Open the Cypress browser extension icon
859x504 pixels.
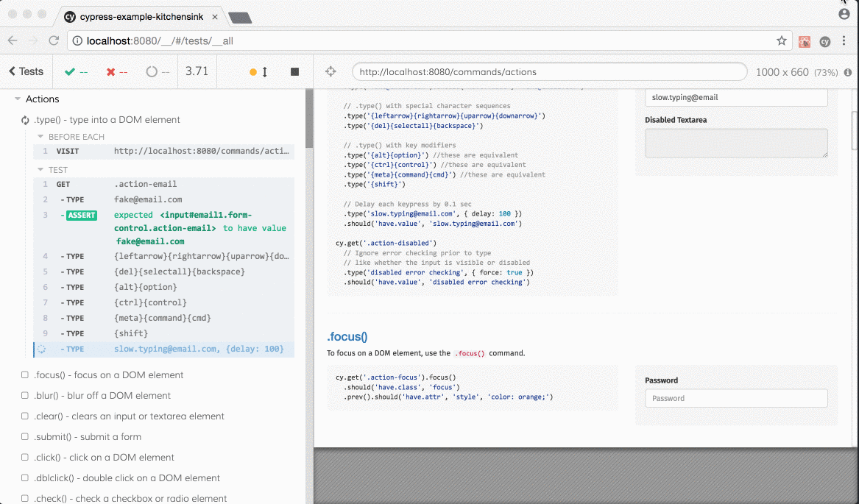coord(824,41)
